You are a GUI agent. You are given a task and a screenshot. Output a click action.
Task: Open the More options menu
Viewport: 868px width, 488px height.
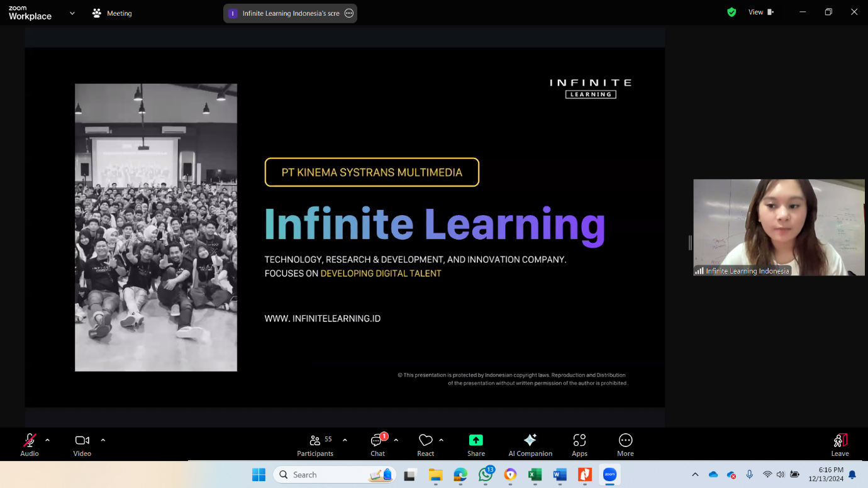point(625,444)
